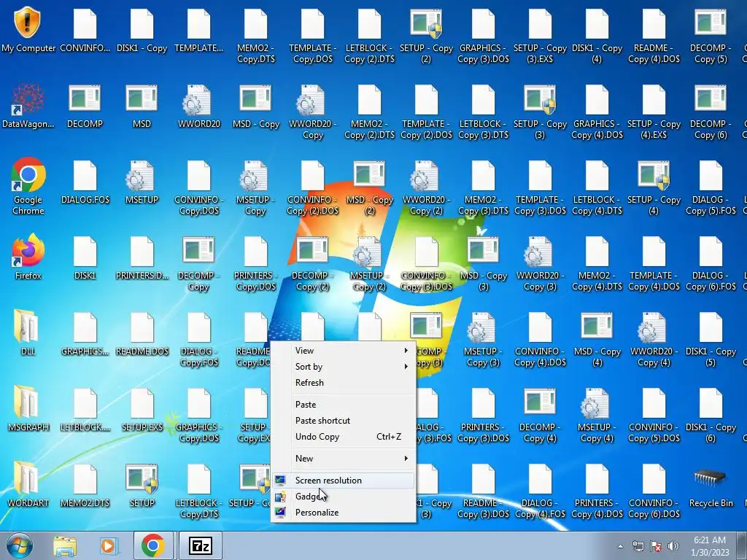Open Windows Explorer from the taskbar
Screen dimensions: 747x560
(64, 546)
